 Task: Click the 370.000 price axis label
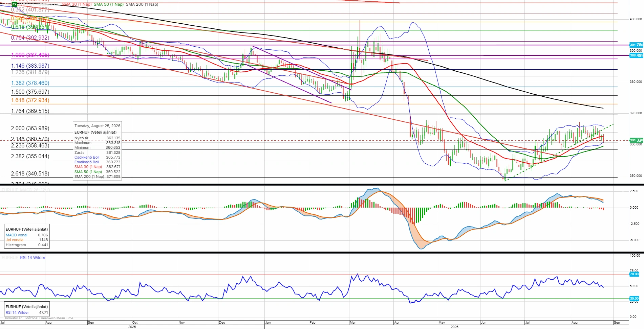tap(636, 113)
